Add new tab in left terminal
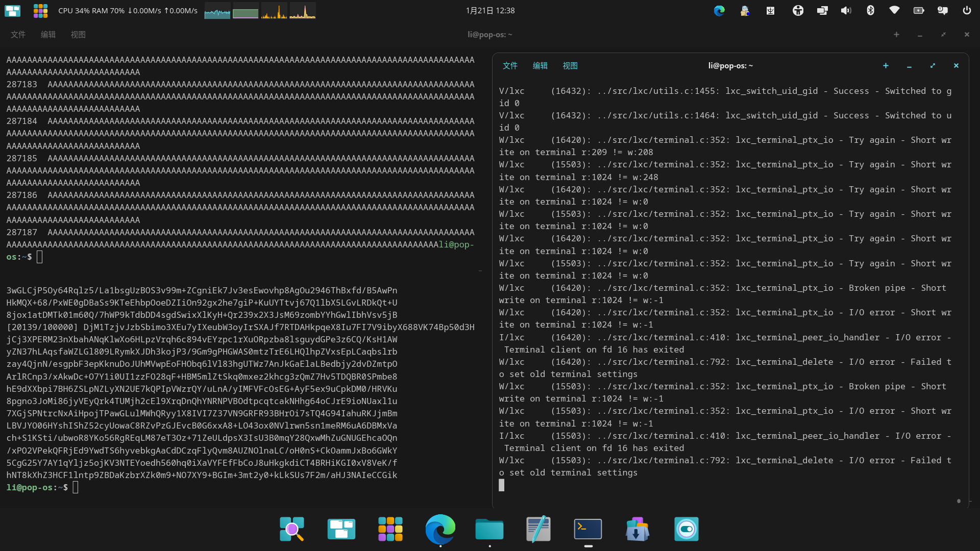980x551 pixels. (x=896, y=35)
